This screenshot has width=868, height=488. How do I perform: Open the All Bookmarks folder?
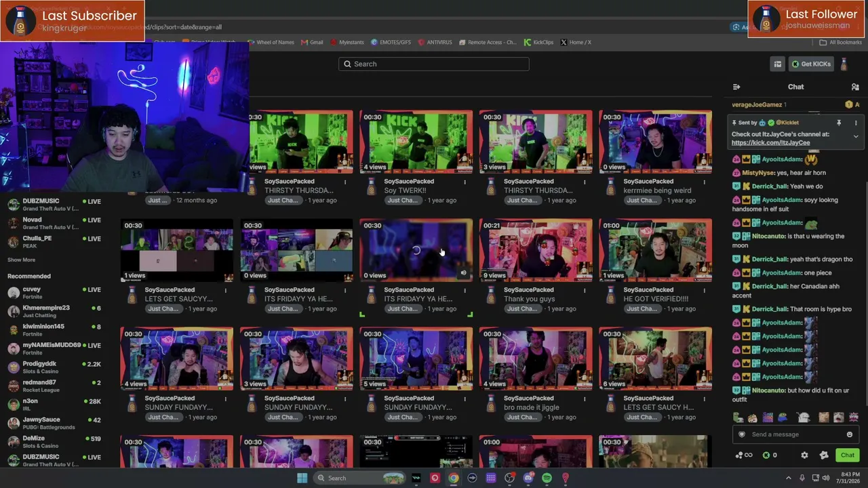point(841,42)
